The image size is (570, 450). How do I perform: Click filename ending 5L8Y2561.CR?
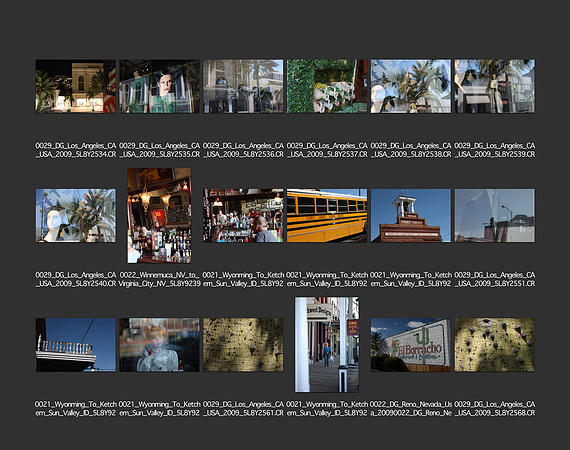(x=243, y=409)
